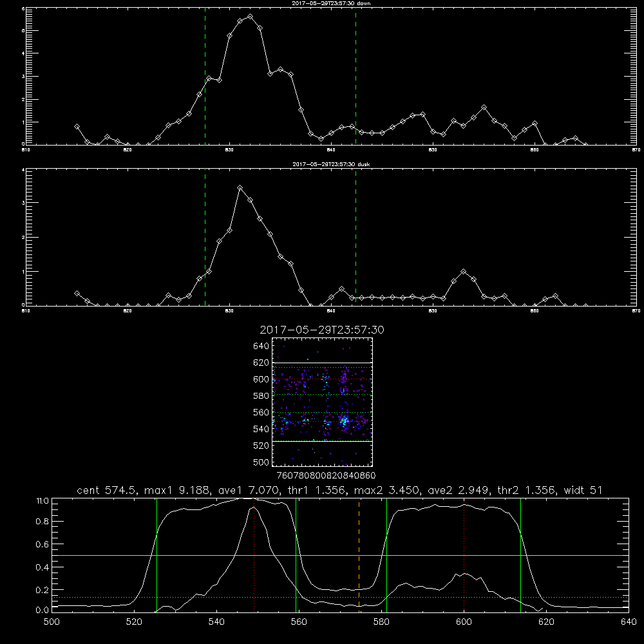Image resolution: width=644 pixels, height=644 pixels.
Task: Click the brightest cyan spot in the color image
Action: (x=345, y=421)
